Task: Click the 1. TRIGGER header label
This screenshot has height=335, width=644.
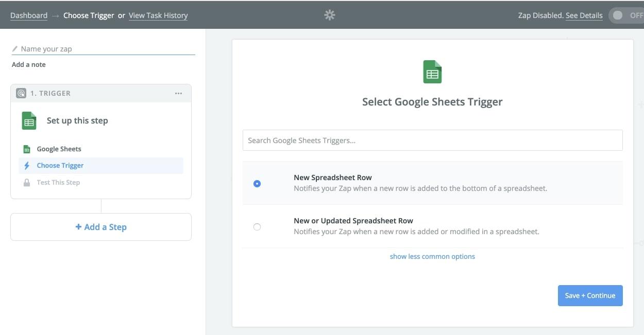Action: 50,93
